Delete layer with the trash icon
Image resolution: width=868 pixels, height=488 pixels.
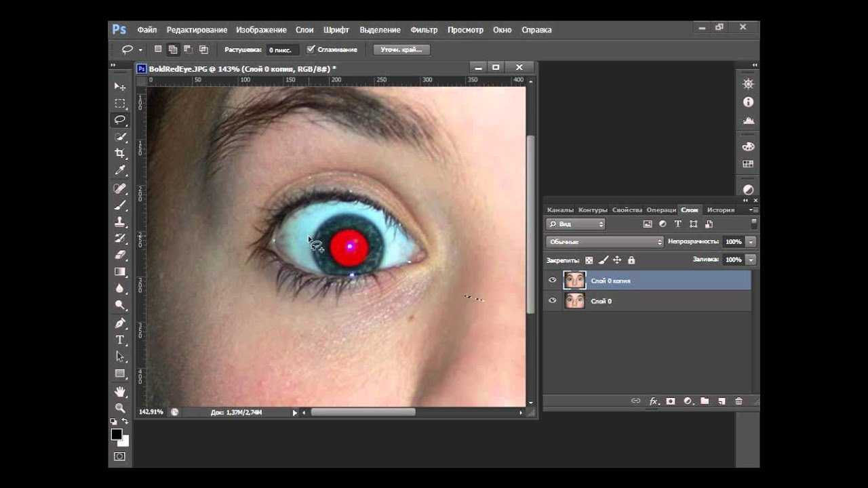[x=738, y=401]
